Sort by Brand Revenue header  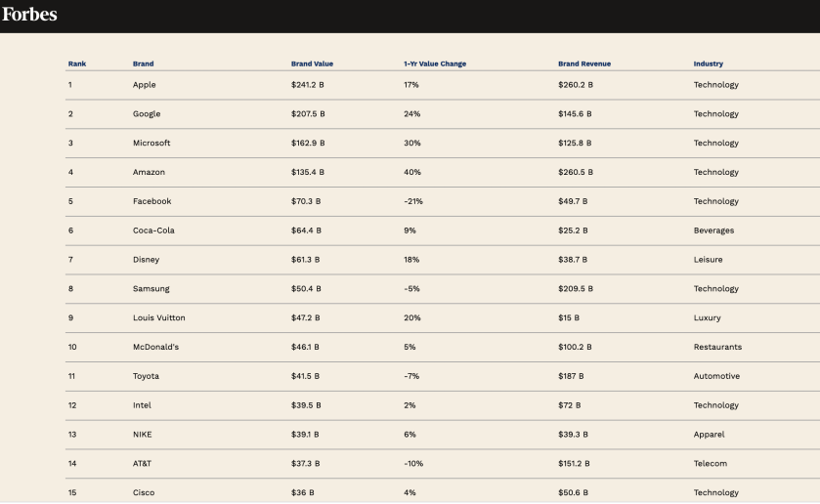coord(584,64)
